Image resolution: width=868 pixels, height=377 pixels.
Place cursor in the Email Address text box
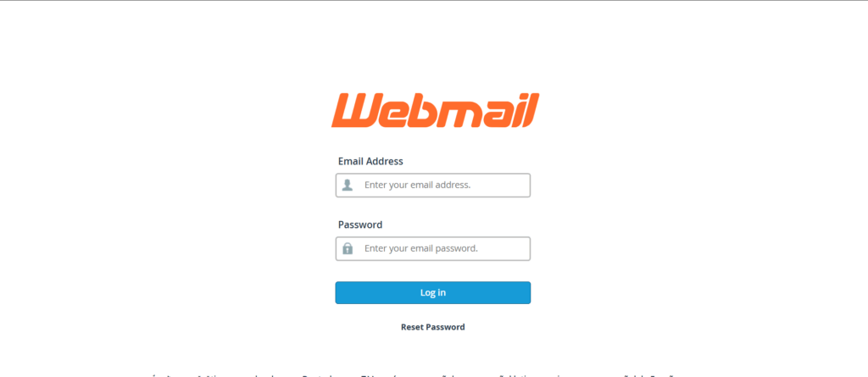pos(433,185)
